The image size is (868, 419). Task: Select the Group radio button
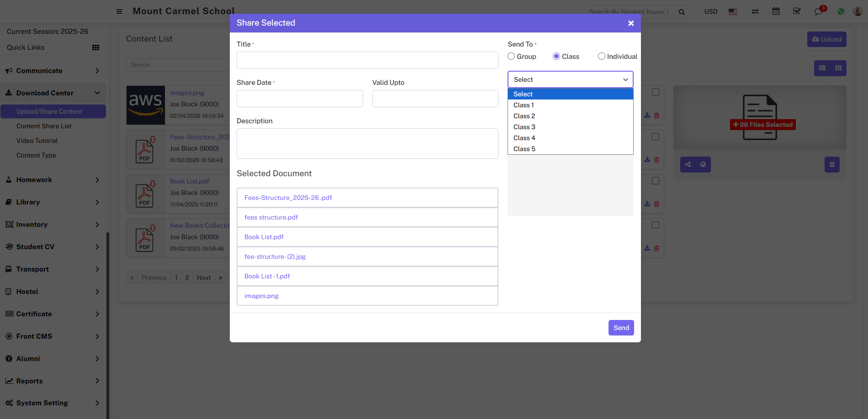(x=511, y=56)
